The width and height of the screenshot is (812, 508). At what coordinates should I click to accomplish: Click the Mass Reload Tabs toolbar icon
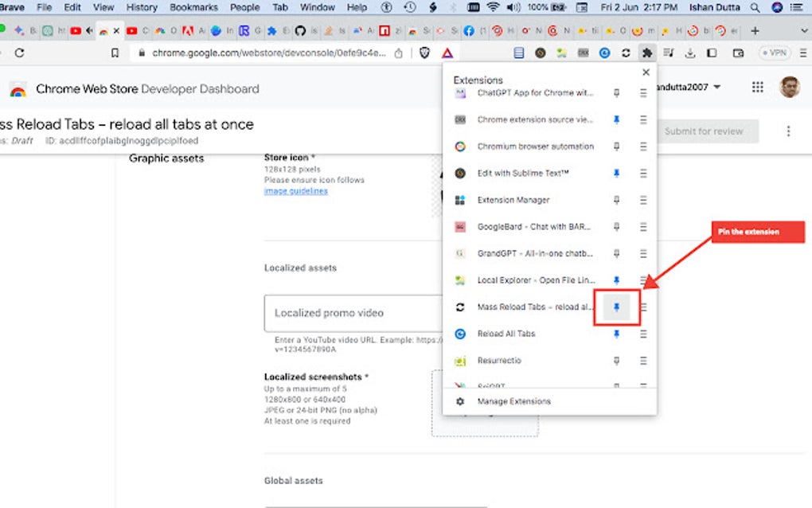point(626,53)
